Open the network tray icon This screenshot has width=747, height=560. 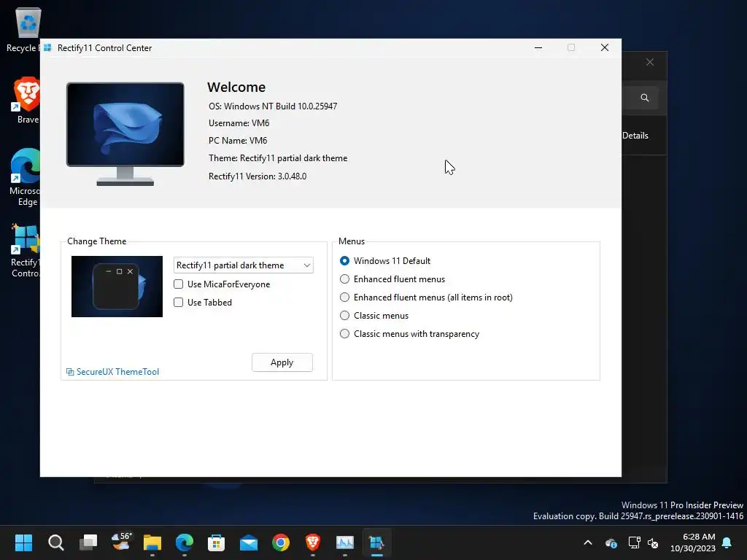634,542
